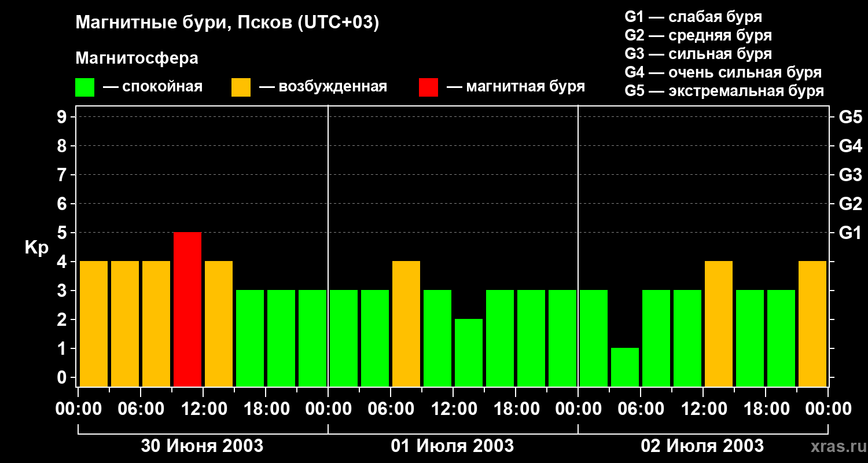Click the '— возбужденная' legend label

pos(323,87)
